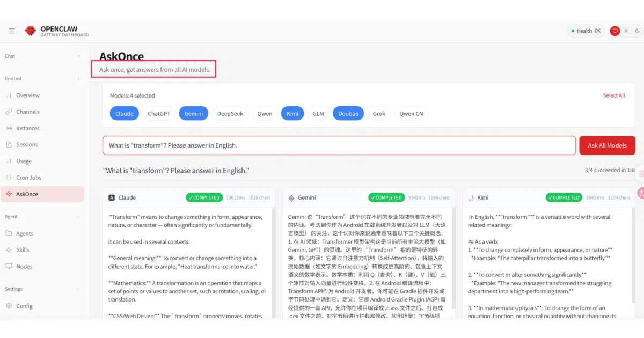Image resolution: width=644 pixels, height=338 pixels.
Task: Click the Overview bar chart icon
Action: tap(9, 95)
